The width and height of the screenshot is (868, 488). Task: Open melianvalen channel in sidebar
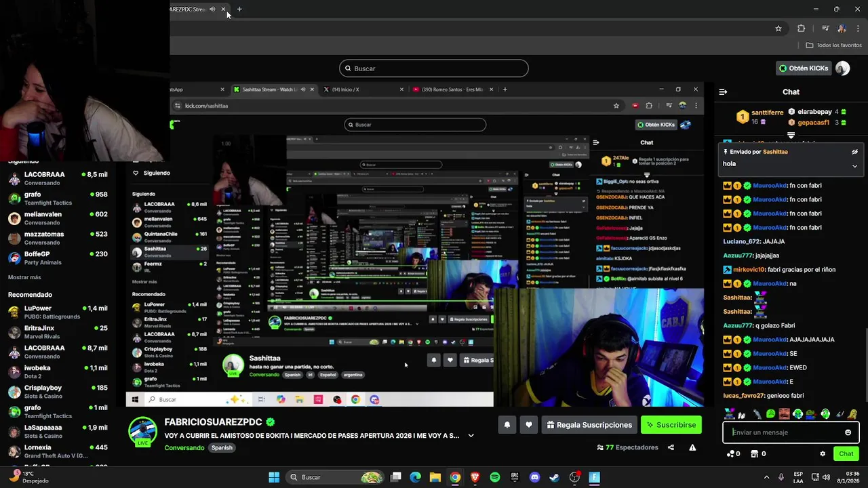58,218
